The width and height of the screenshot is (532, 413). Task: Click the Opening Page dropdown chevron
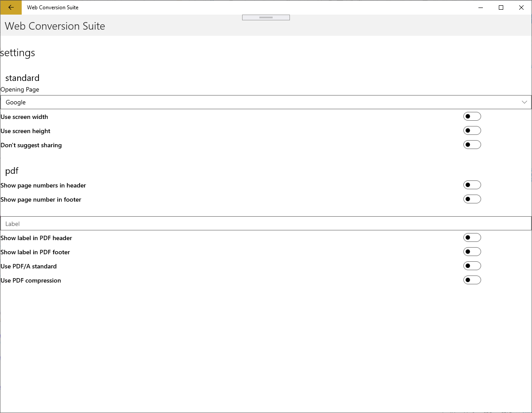pos(524,102)
